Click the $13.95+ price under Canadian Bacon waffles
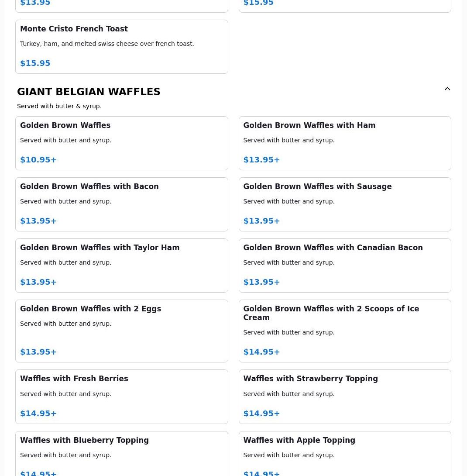467x476 pixels. coord(261,282)
